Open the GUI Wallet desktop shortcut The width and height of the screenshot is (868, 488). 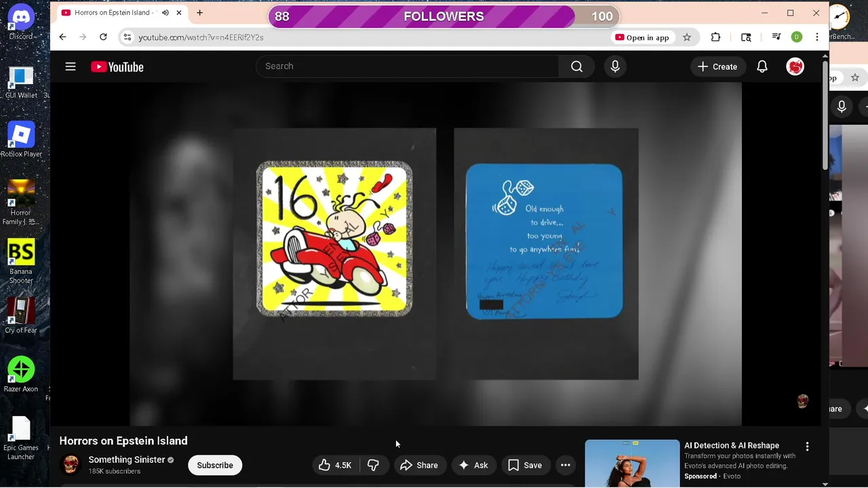click(21, 81)
